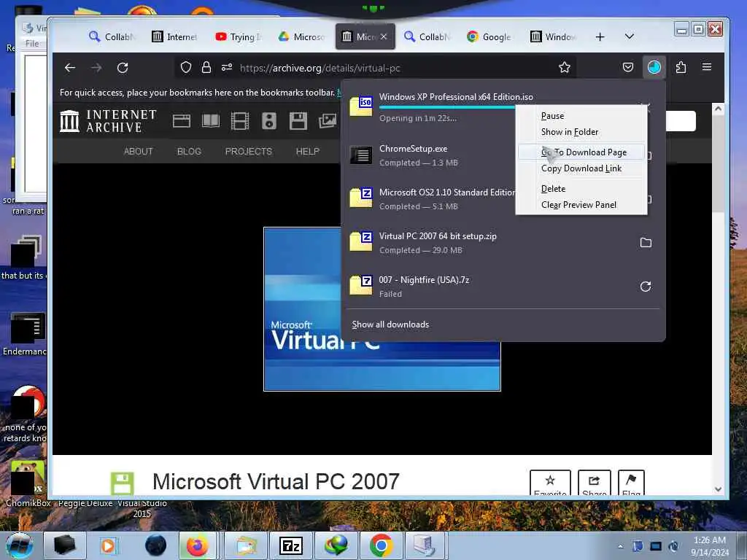Retry the failed 007 Nightfire download
Screen dimensions: 747x560
click(646, 286)
